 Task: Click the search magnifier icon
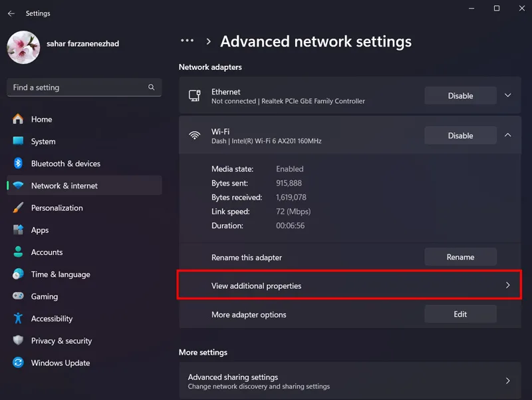tap(152, 87)
